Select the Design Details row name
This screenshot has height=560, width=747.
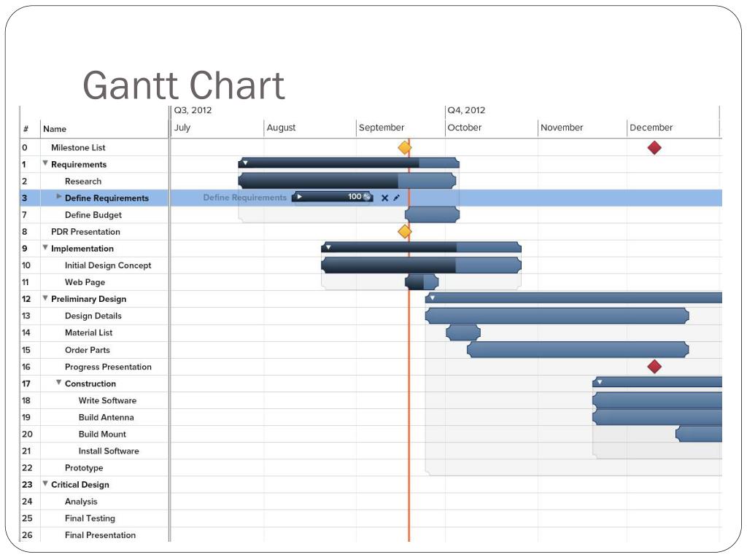click(x=93, y=316)
